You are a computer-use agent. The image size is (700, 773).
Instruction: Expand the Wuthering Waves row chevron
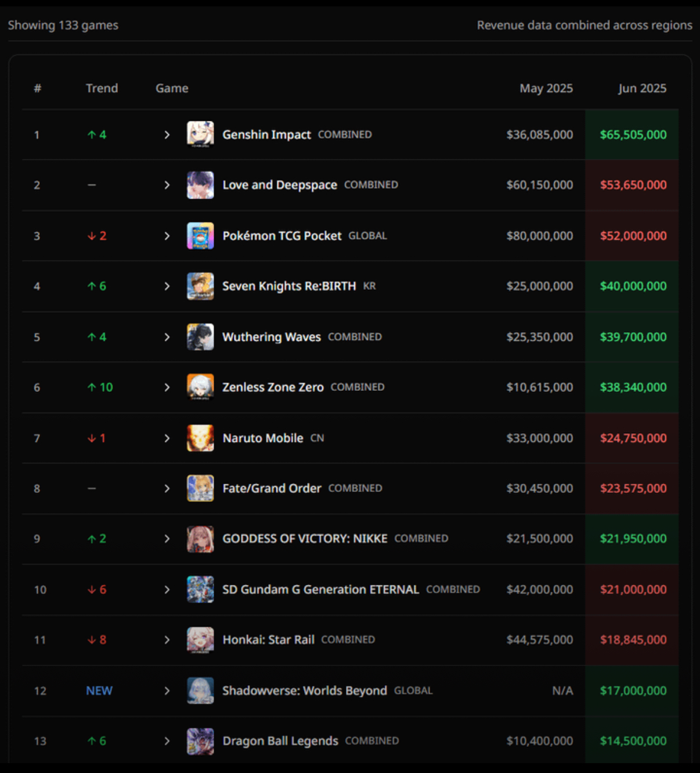(x=167, y=337)
